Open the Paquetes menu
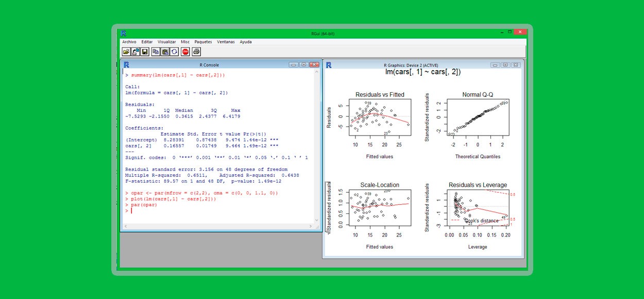Screen dimensions: 644x299 203,42
